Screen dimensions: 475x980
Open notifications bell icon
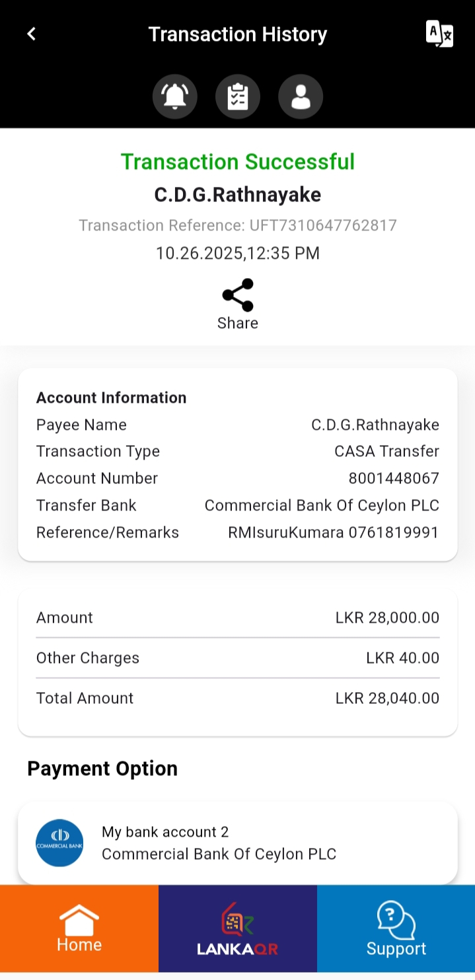click(175, 97)
